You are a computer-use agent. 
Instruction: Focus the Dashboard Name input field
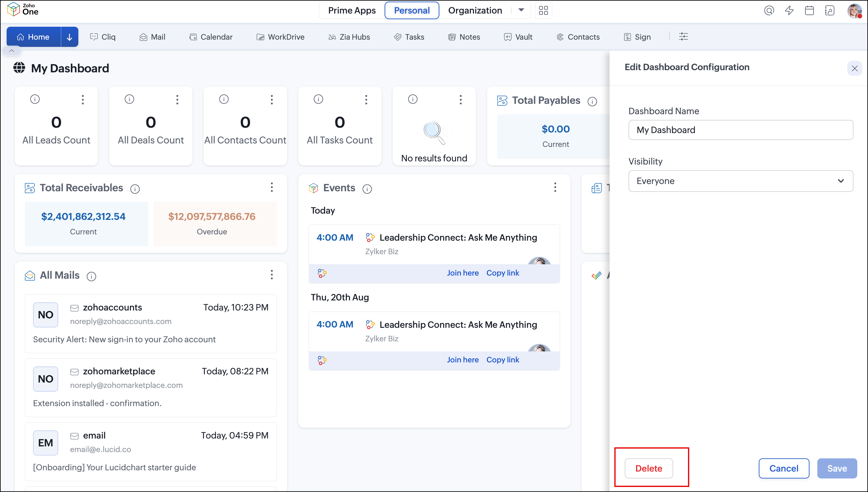click(x=741, y=130)
